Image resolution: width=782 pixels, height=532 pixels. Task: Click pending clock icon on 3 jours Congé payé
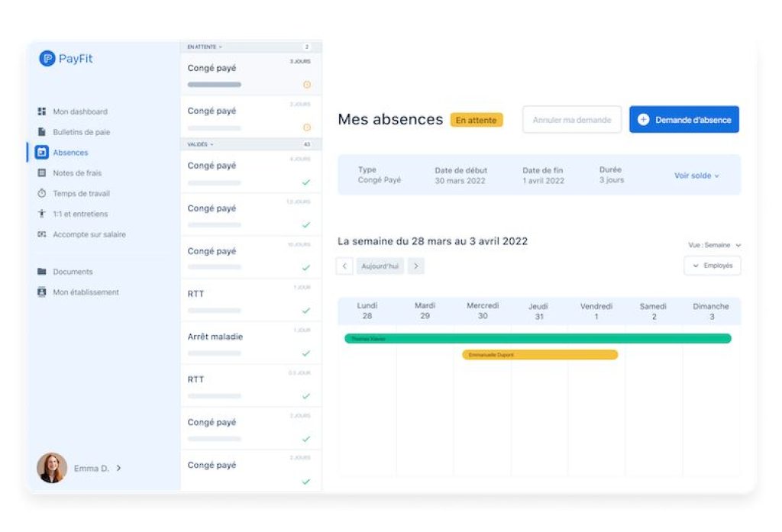point(307,85)
